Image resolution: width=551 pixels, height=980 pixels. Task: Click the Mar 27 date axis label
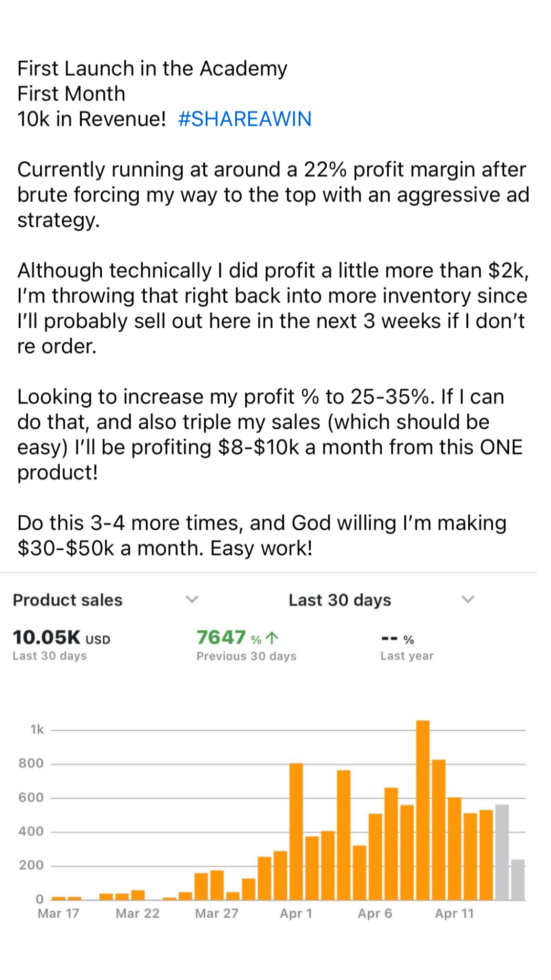217,913
